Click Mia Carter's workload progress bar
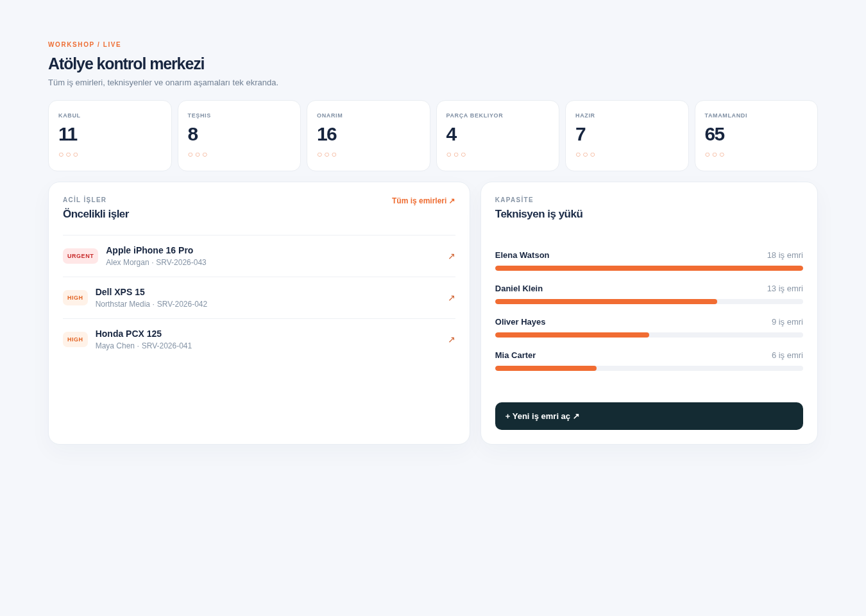Screen dimensions: 866x616 tap(649, 368)
